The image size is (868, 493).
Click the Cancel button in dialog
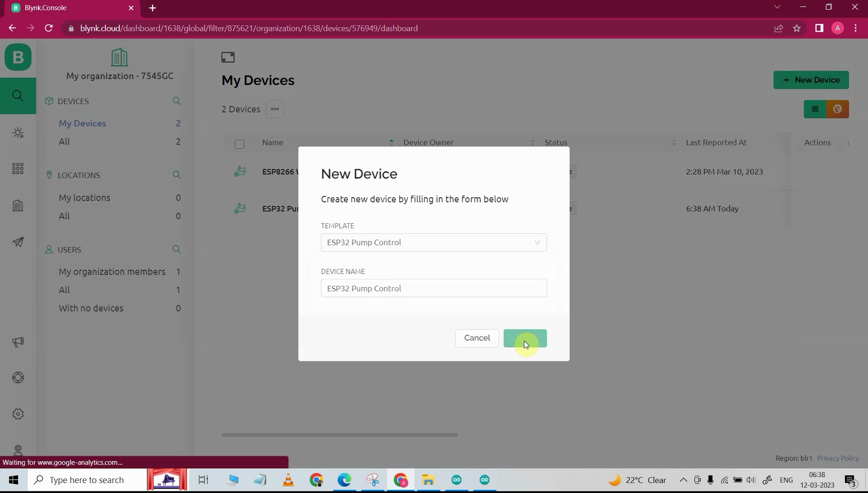pos(477,337)
